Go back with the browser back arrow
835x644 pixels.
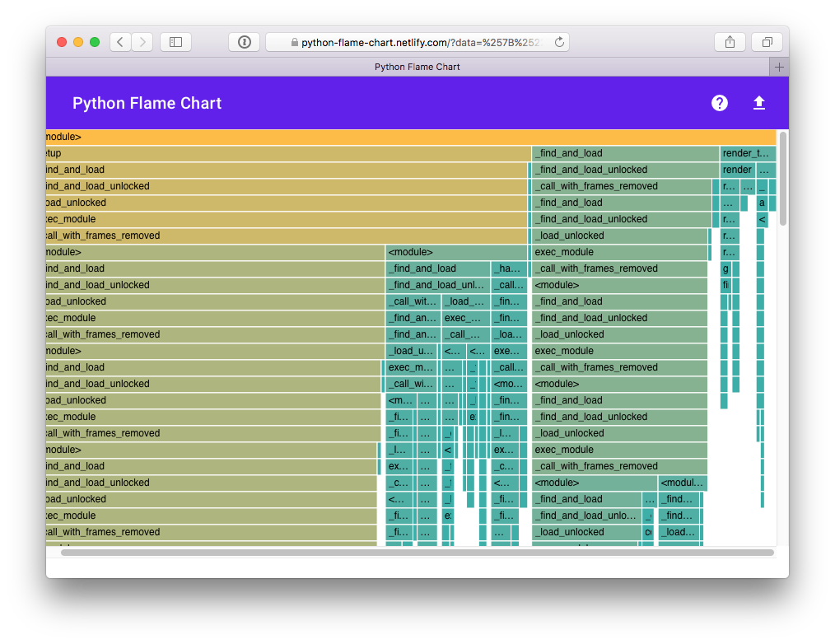[120, 42]
